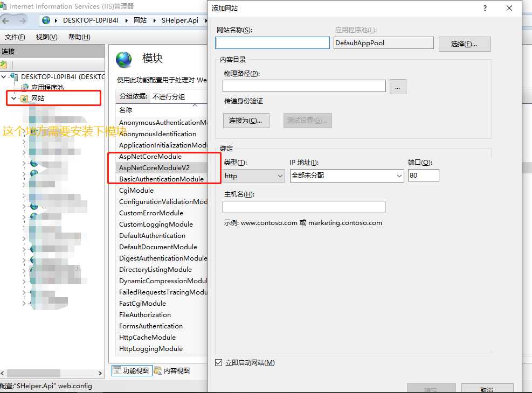Viewport: 532px width, 393px height.
Task: Select the FastCgiModule row
Action: point(162,303)
